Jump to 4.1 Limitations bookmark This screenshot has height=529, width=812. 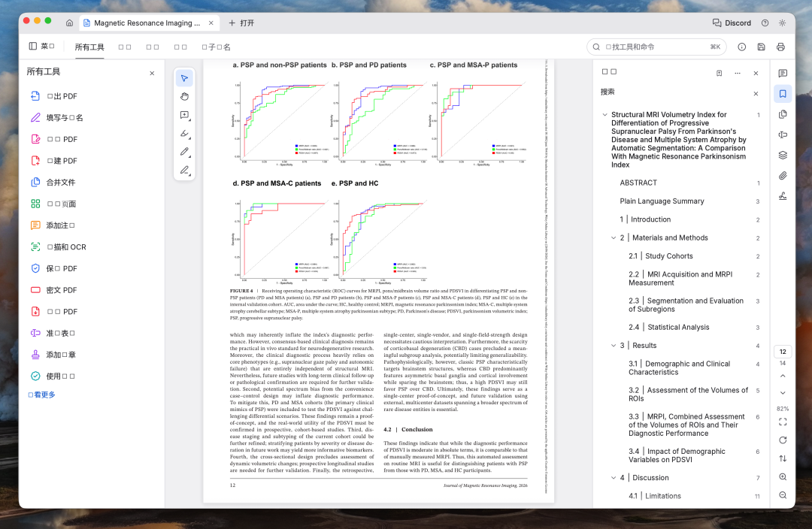click(x=655, y=496)
